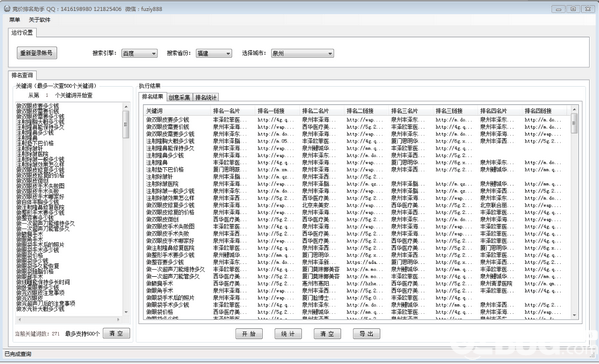Click the results table scrollbar thumb
The height and width of the screenshot is (364, 599).
click(574, 123)
